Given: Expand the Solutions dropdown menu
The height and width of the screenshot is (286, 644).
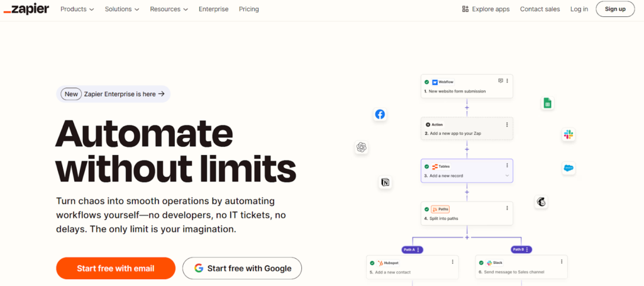Looking at the screenshot, I should click(x=123, y=9).
